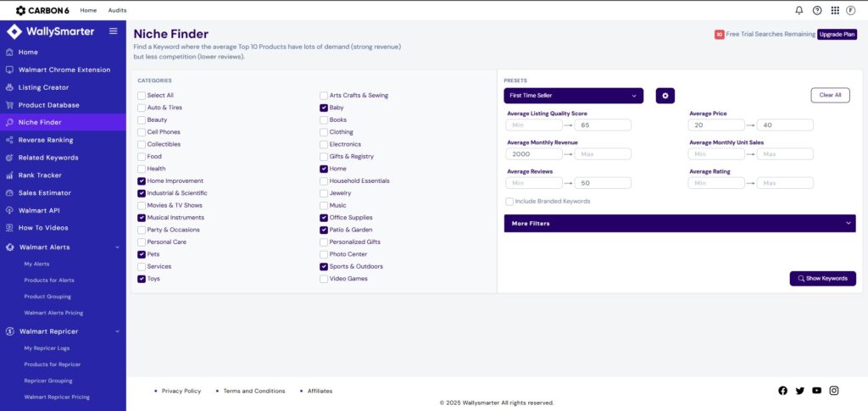
Task: Open Product Grouping in the sidebar
Action: 47,297
